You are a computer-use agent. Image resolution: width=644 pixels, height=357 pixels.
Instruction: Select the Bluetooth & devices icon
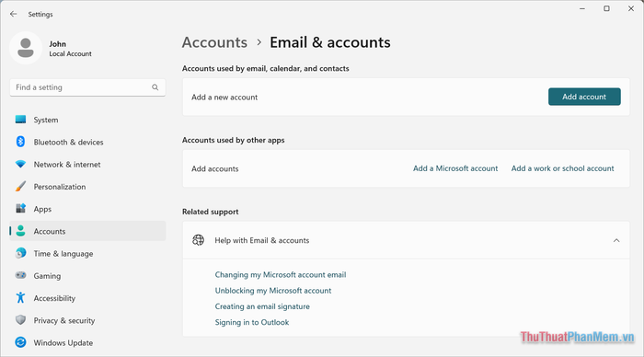(x=20, y=142)
